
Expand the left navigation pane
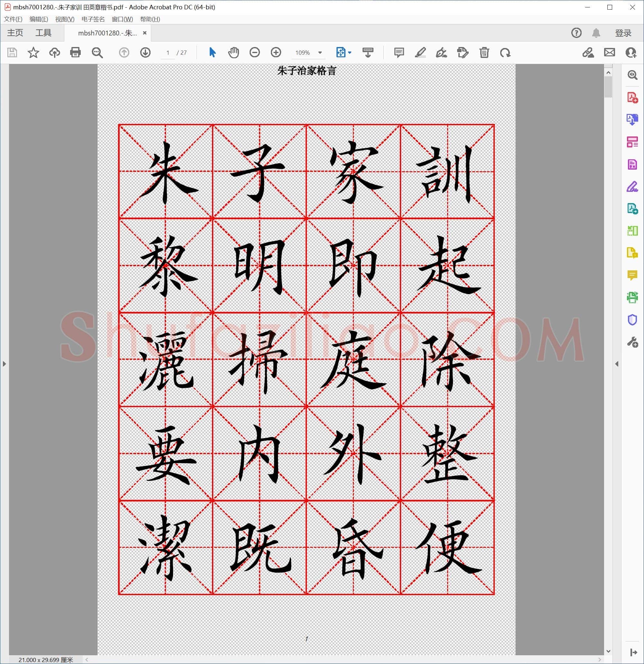click(x=4, y=364)
